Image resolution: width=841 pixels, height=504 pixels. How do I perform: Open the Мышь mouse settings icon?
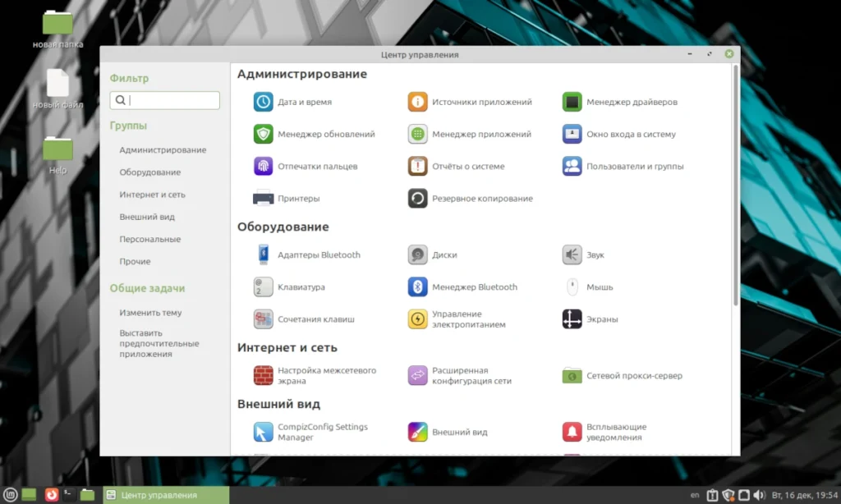(572, 286)
